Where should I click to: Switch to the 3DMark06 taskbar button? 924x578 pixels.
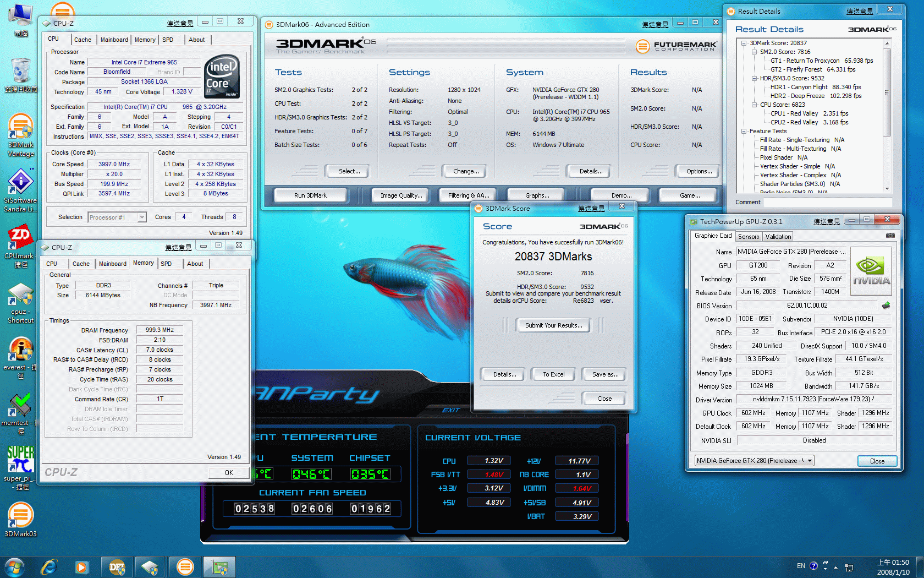click(x=185, y=567)
